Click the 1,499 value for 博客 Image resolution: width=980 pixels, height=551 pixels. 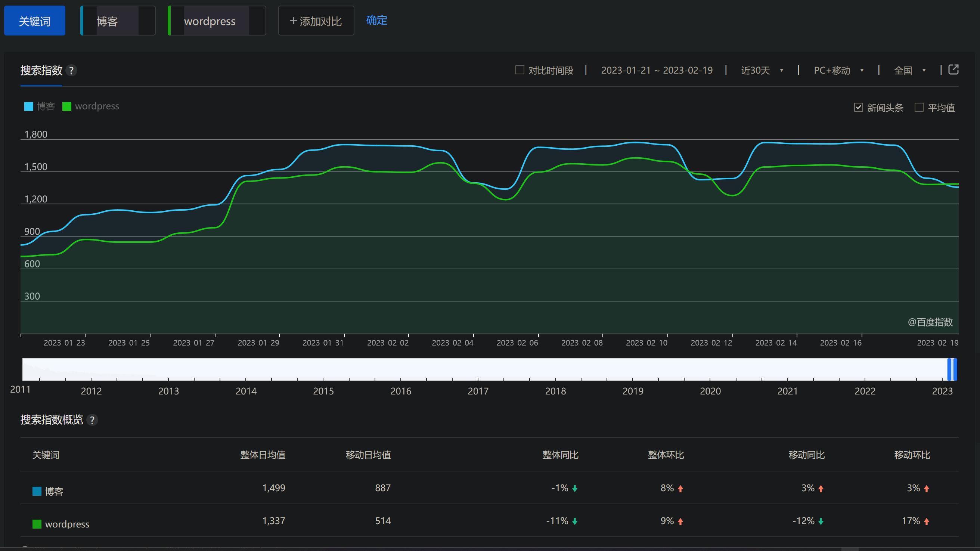[273, 488]
